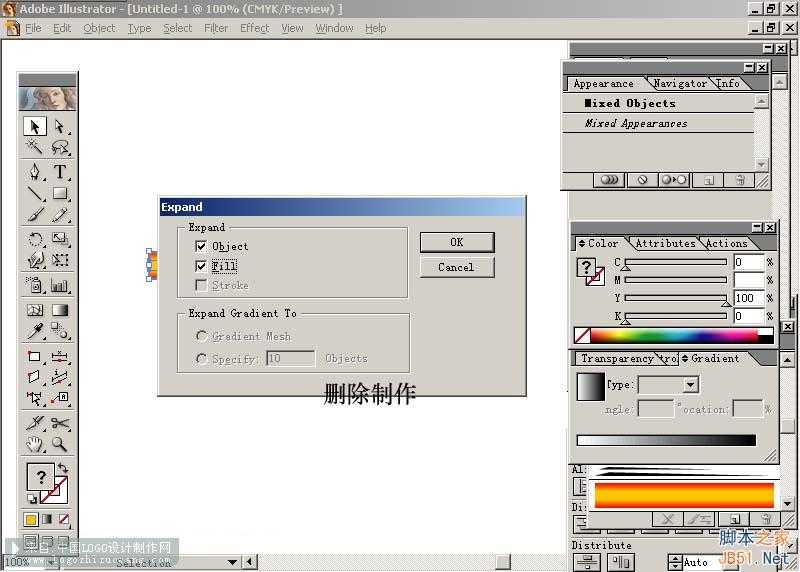
Task: Click Clear Appearance button in Appearance palette
Action: [x=642, y=180]
